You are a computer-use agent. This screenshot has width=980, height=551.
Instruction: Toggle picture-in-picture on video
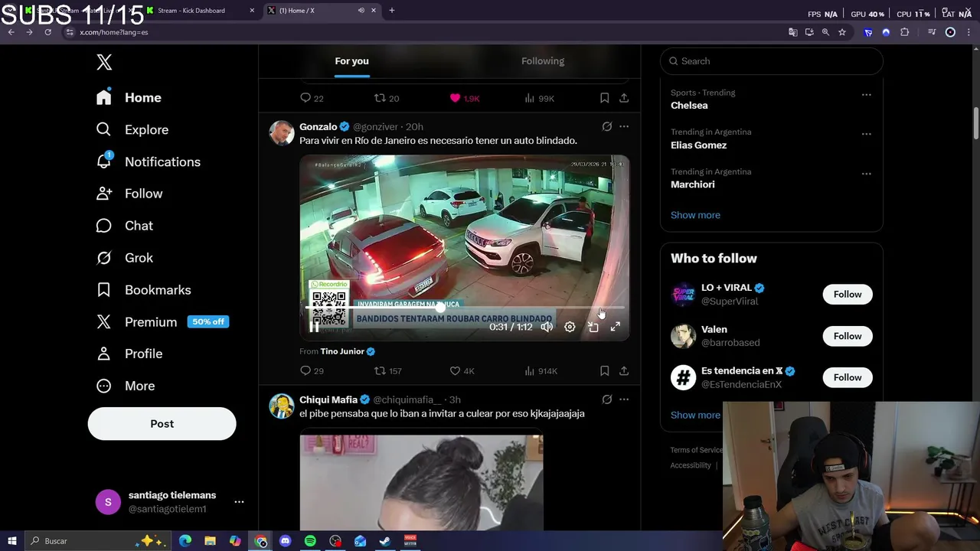[x=593, y=327]
